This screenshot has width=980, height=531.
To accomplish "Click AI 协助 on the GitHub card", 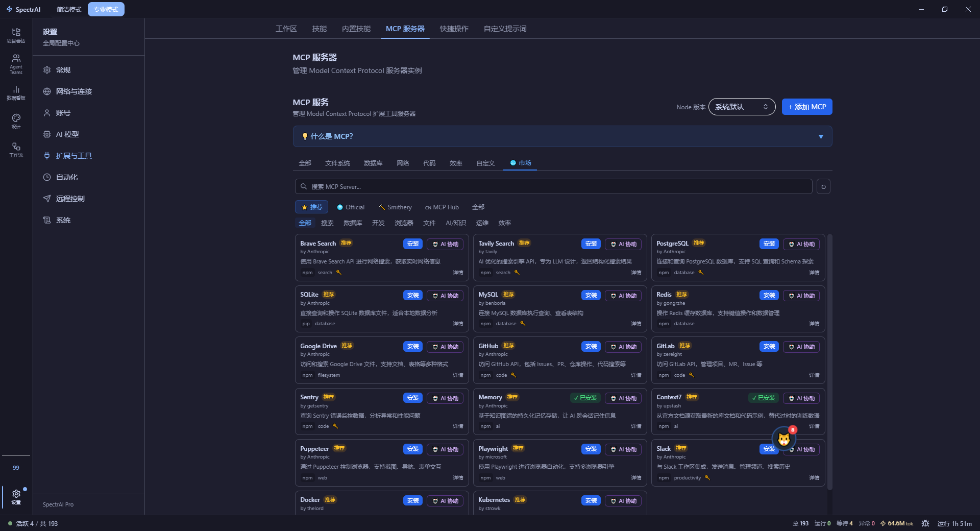I will 624,347.
